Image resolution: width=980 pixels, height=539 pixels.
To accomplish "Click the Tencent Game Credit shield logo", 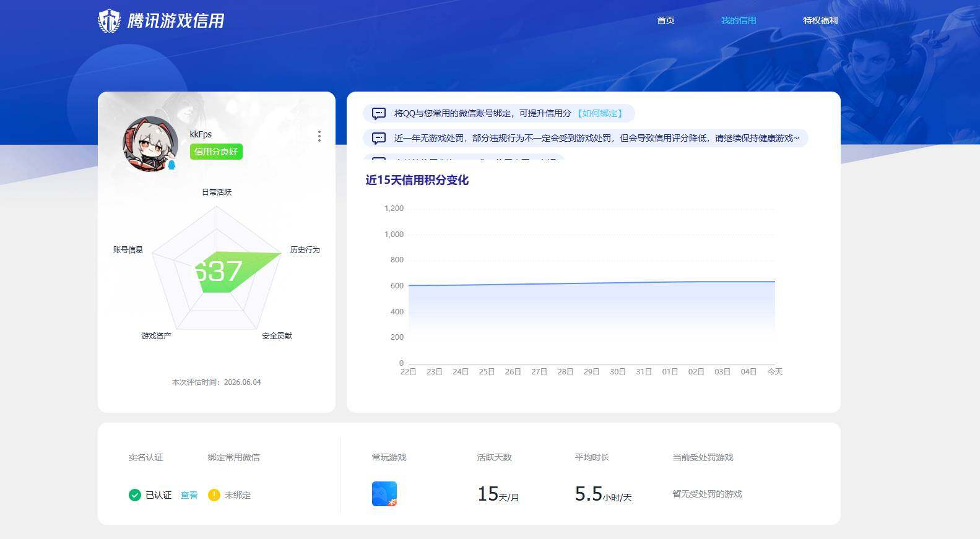I will [109, 20].
